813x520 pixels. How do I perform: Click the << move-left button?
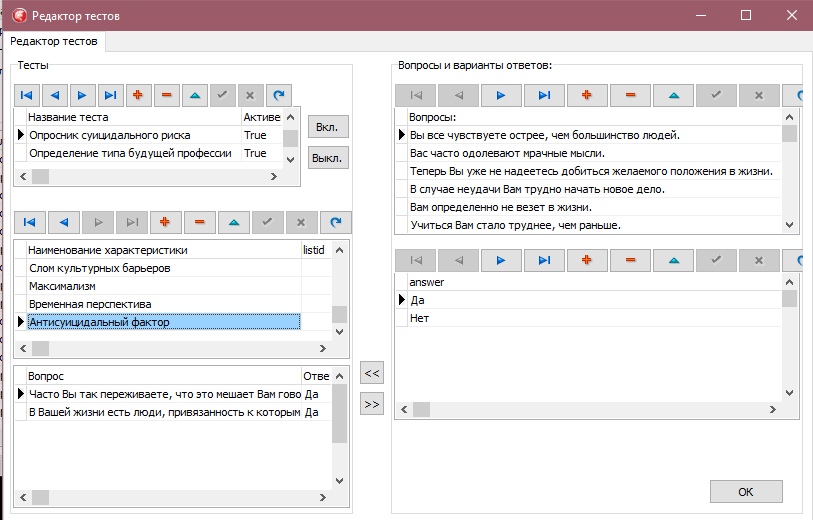pos(372,373)
